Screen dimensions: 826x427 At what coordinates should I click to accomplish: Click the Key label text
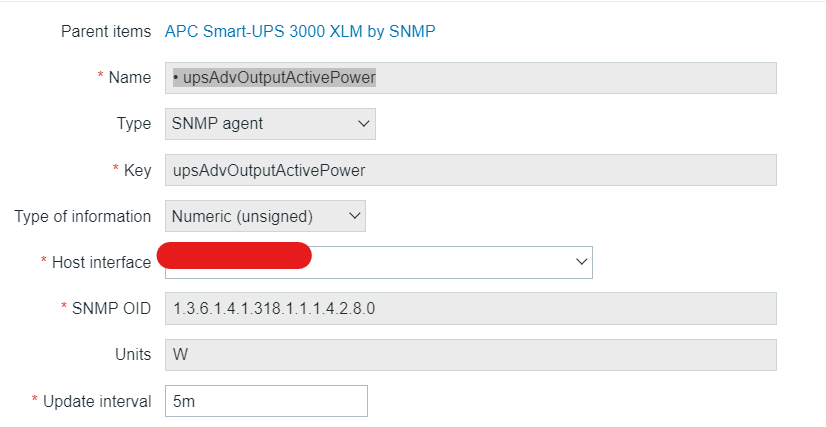(138, 170)
